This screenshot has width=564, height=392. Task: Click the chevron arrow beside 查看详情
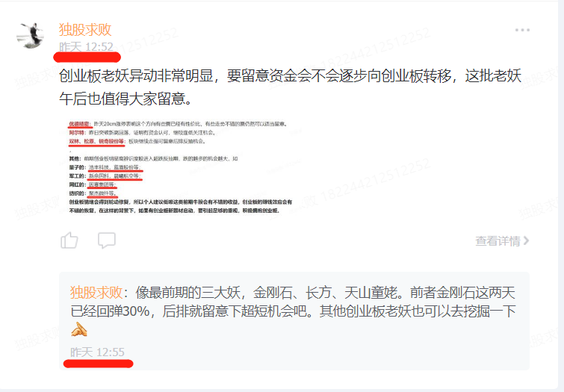526,240
